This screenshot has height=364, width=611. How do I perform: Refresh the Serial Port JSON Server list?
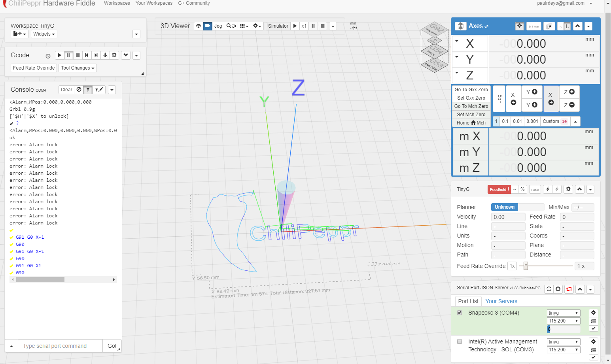tap(549, 289)
